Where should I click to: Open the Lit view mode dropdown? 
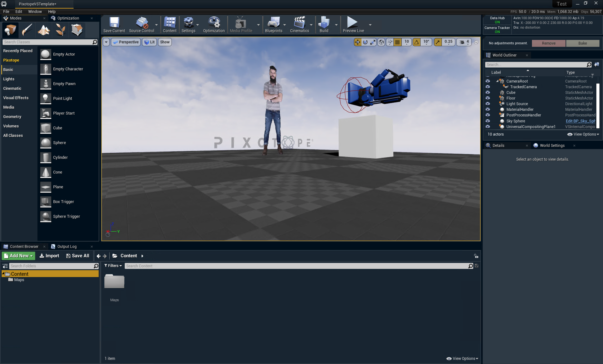149,42
